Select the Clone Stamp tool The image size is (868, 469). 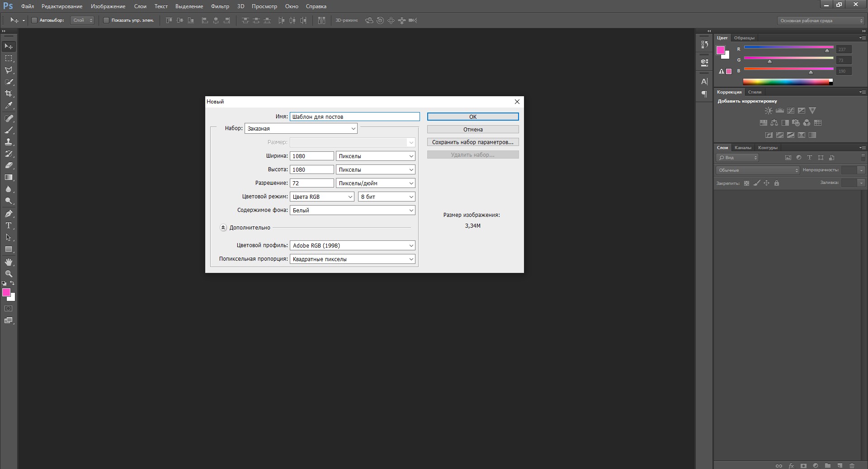(9, 142)
